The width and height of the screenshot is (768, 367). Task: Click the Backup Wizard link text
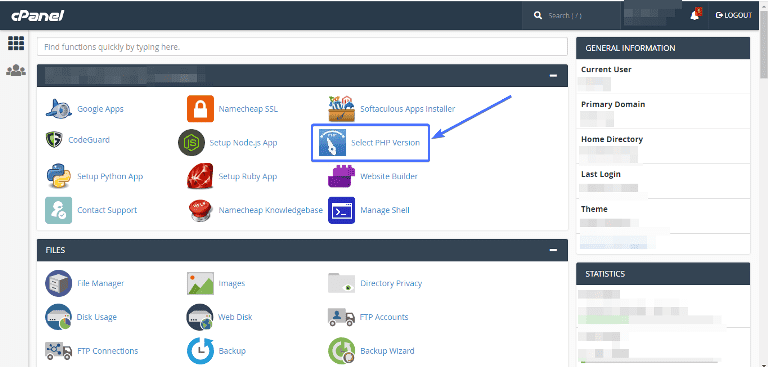(387, 351)
